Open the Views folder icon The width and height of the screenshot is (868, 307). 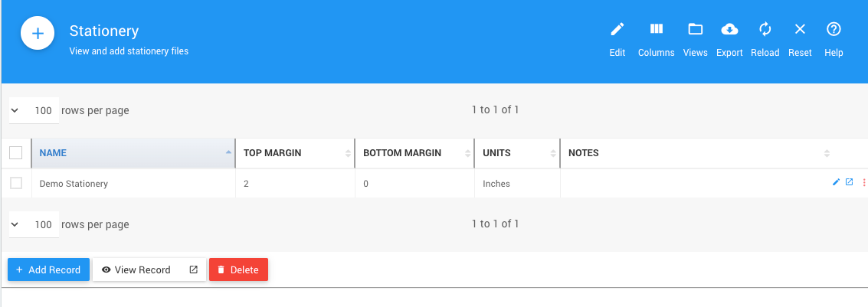click(x=695, y=30)
